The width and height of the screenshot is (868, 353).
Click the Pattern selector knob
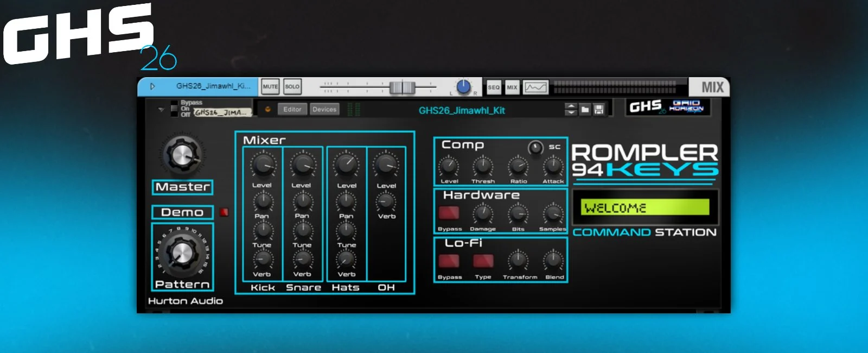pos(182,254)
